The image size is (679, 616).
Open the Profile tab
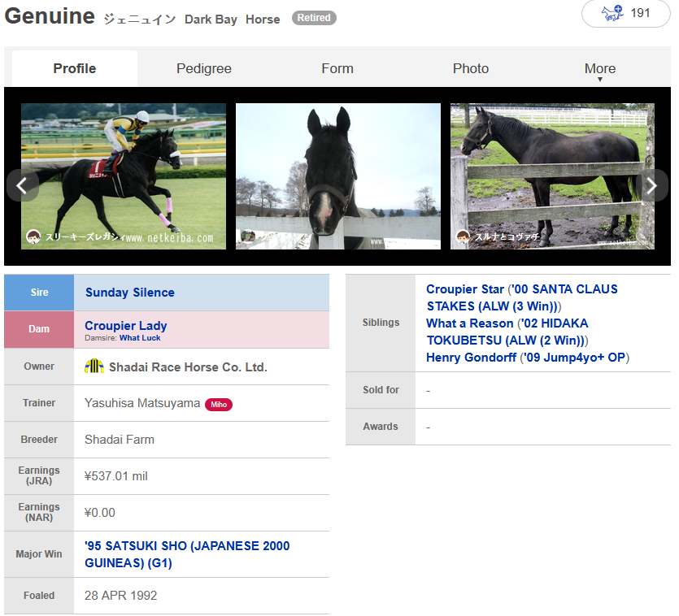click(75, 68)
